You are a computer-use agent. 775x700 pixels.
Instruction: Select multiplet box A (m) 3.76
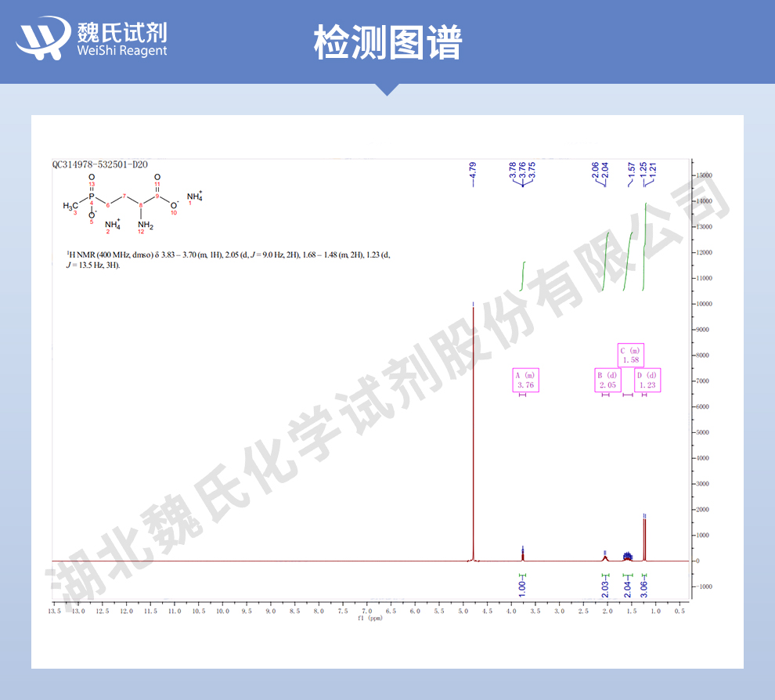coord(525,380)
